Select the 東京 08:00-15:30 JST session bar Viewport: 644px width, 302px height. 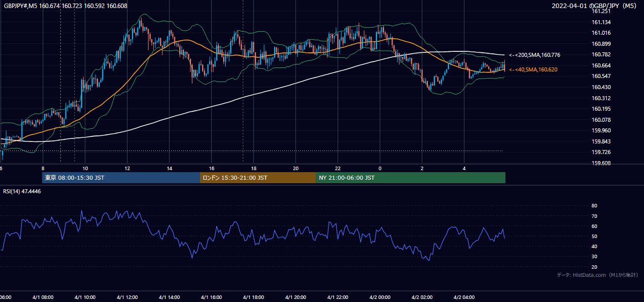[121, 178]
